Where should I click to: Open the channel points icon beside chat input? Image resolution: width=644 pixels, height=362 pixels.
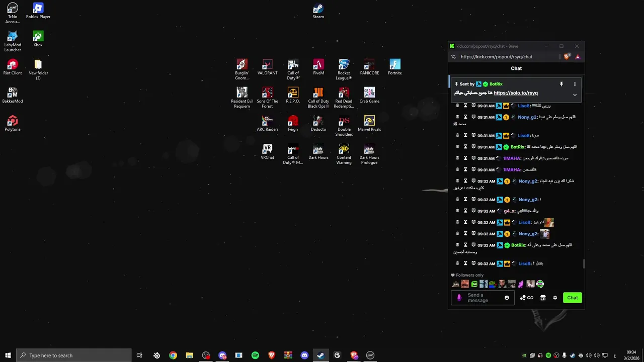pyautogui.click(x=526, y=298)
